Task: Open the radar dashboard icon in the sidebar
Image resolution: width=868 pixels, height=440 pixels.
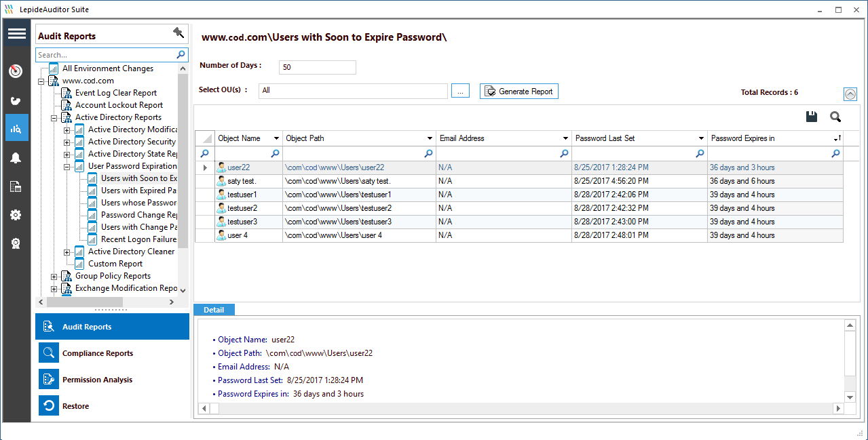Action: coord(16,71)
